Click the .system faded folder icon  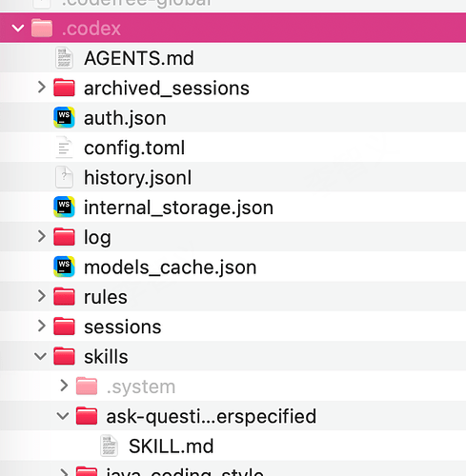87,386
